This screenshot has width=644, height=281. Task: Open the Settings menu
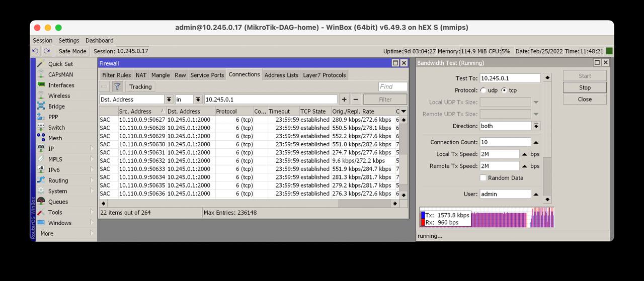pos(69,40)
